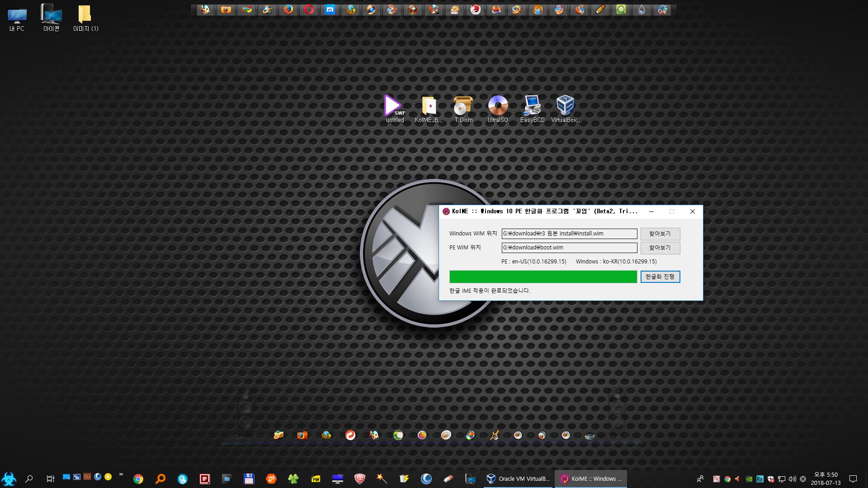
Task: Click the KolME title bar icon
Action: tap(446, 211)
